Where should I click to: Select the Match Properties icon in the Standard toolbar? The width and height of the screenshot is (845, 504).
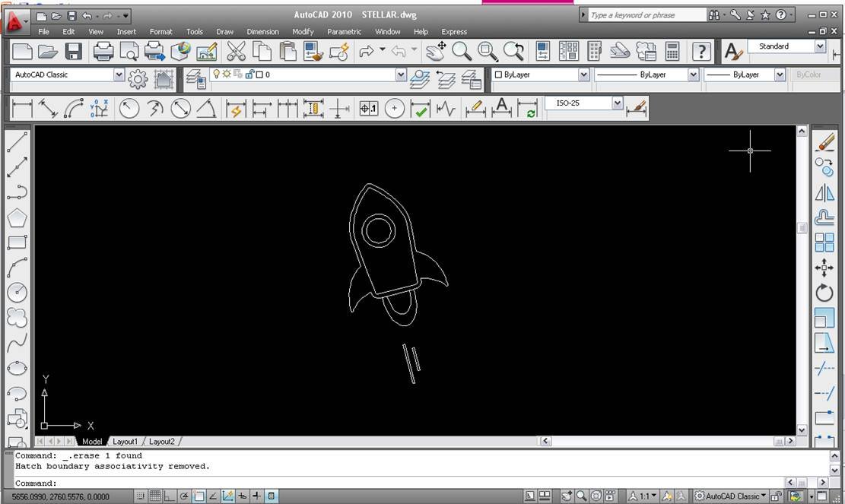tap(313, 52)
